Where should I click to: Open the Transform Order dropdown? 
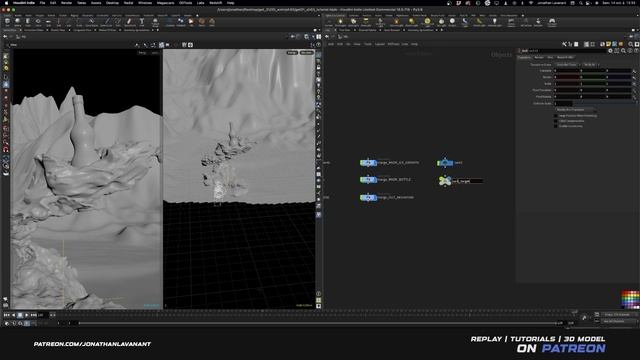tap(567, 65)
